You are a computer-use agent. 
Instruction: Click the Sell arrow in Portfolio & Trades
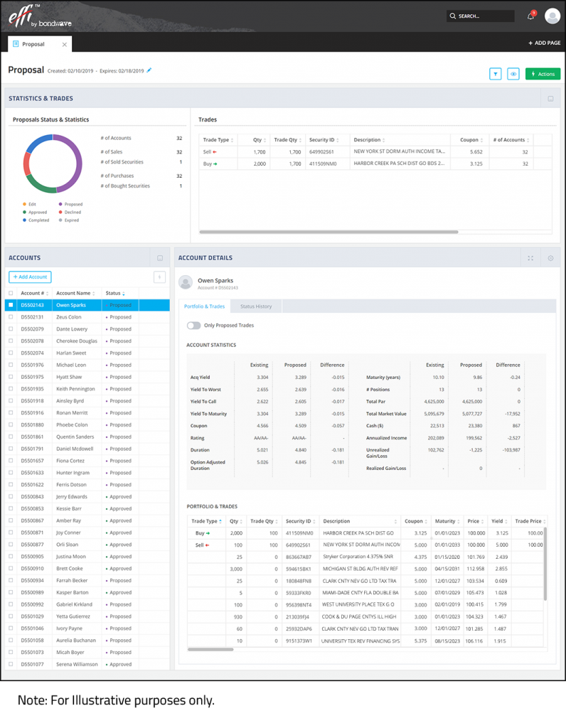pos(207,545)
